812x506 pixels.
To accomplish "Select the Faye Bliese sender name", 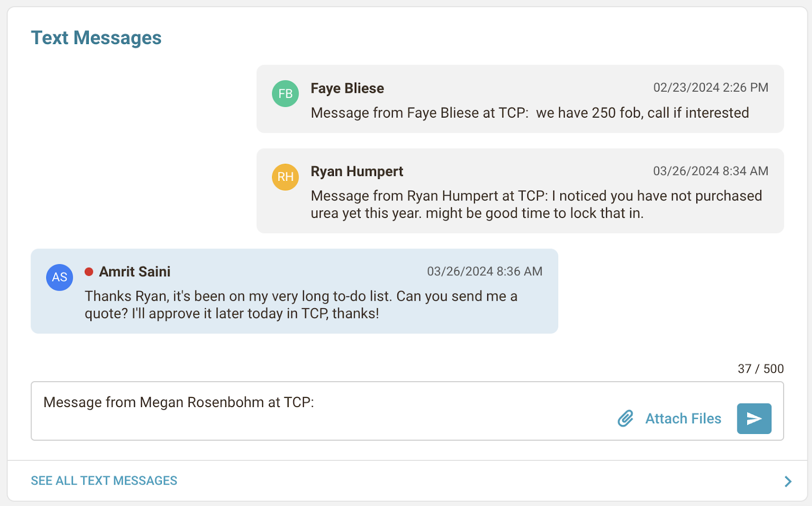I will [347, 88].
